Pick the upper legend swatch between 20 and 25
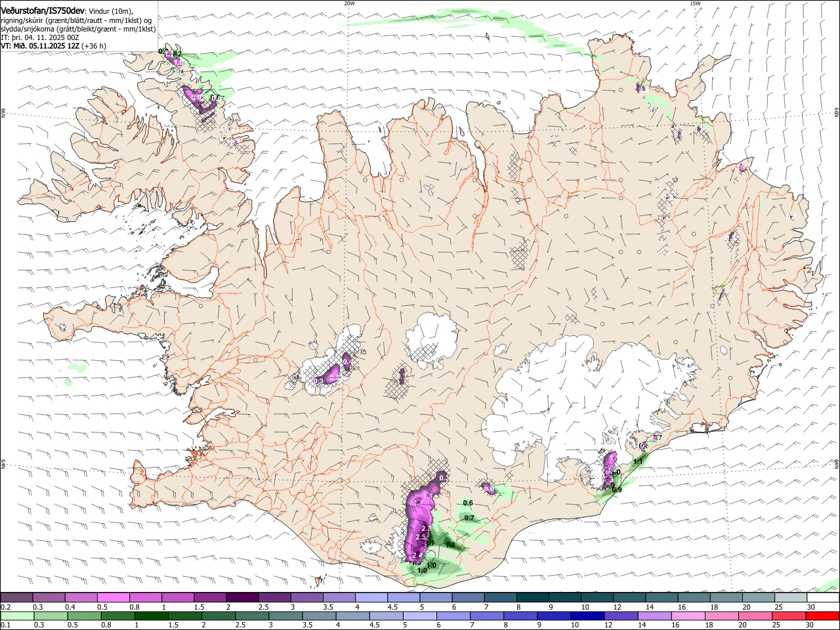840x630 pixels. click(x=759, y=597)
